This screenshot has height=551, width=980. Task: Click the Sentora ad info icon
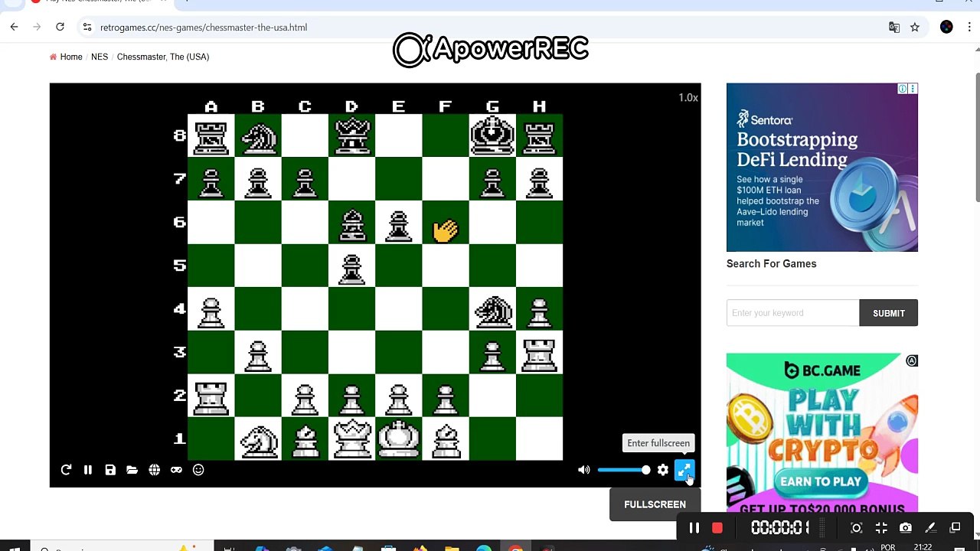(x=903, y=89)
